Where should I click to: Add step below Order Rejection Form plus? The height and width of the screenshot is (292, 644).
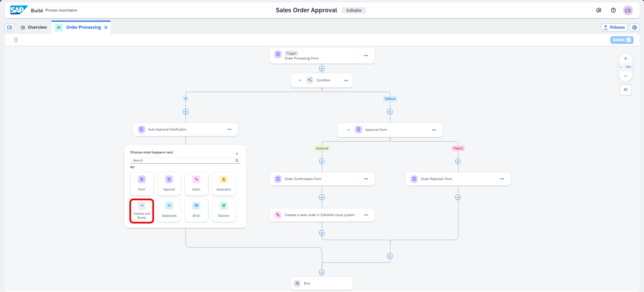(458, 197)
